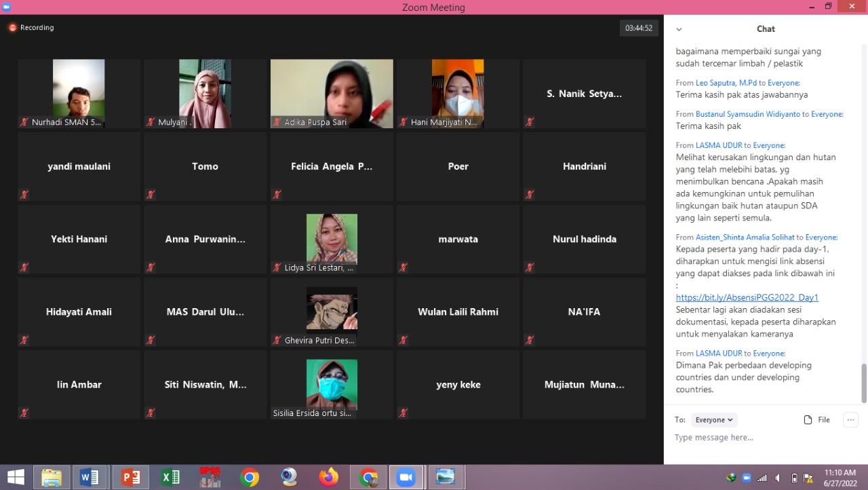Screen dimensions: 868x490
Task: Open the Everyone recipient dropdown
Action: (714, 419)
